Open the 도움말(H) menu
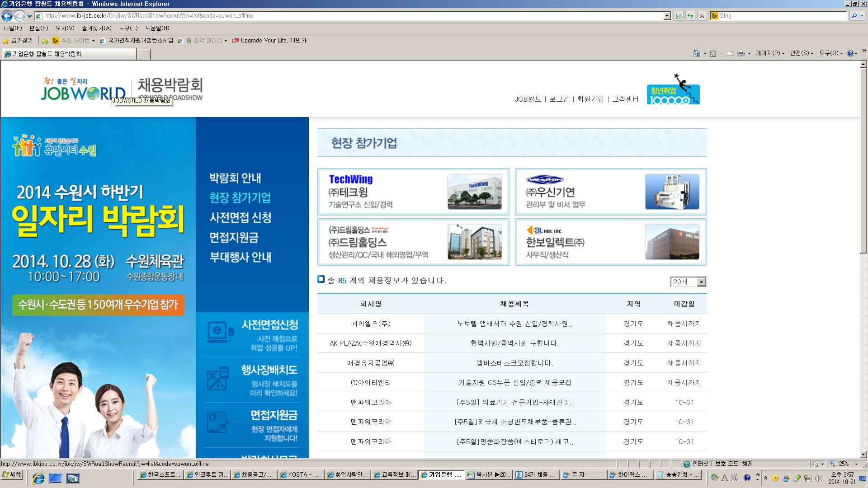Viewport: 868px width, 488px height. (157, 28)
